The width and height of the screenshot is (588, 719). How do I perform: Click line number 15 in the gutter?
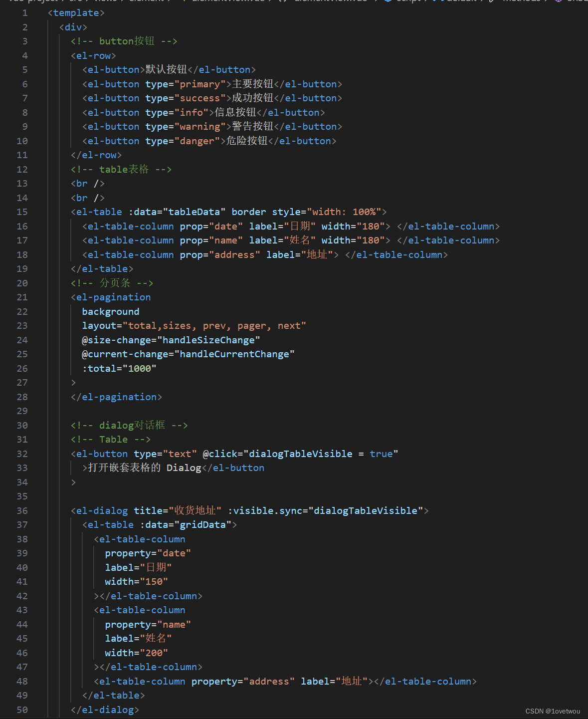[22, 212]
